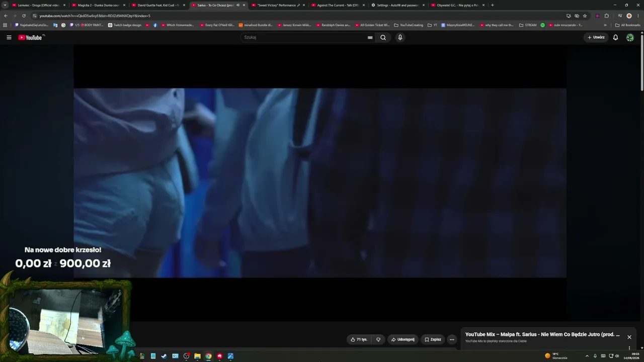The height and width of the screenshot is (362, 644).
Task: Expand the YouTubeCreating bookmarks folder
Action: pyautogui.click(x=409, y=25)
